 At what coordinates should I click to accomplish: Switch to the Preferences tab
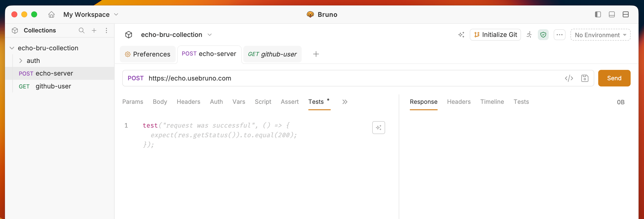[148, 54]
